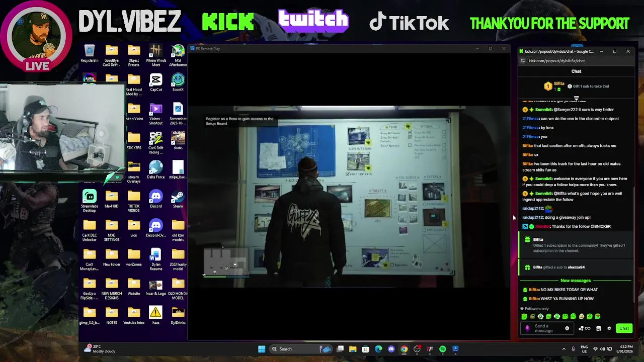
Task: Open the Delta Force desktop shortcut
Action: point(156,170)
